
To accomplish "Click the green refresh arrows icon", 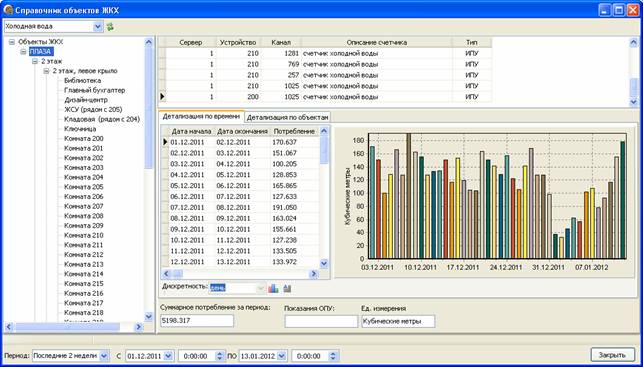I will [x=110, y=27].
